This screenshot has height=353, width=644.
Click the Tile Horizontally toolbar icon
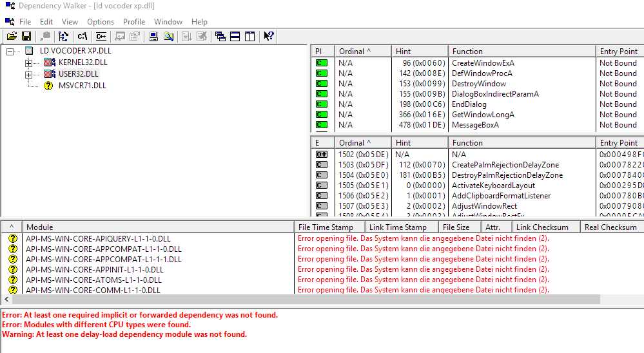(235, 37)
